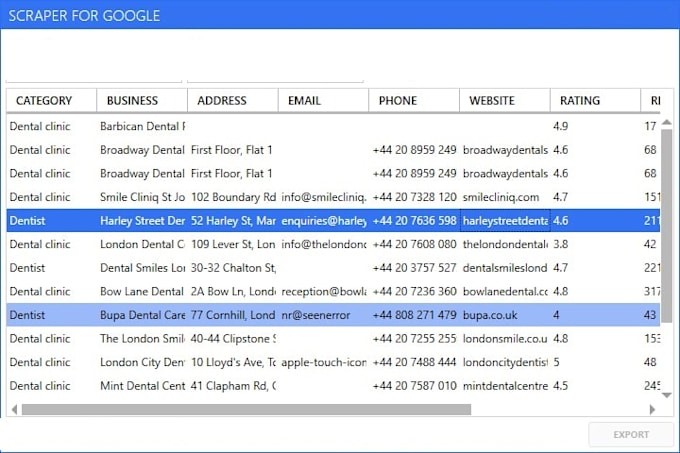Image resolution: width=680 pixels, height=453 pixels.
Task: Click phone +44 20 7328 120
Action: click(414, 197)
